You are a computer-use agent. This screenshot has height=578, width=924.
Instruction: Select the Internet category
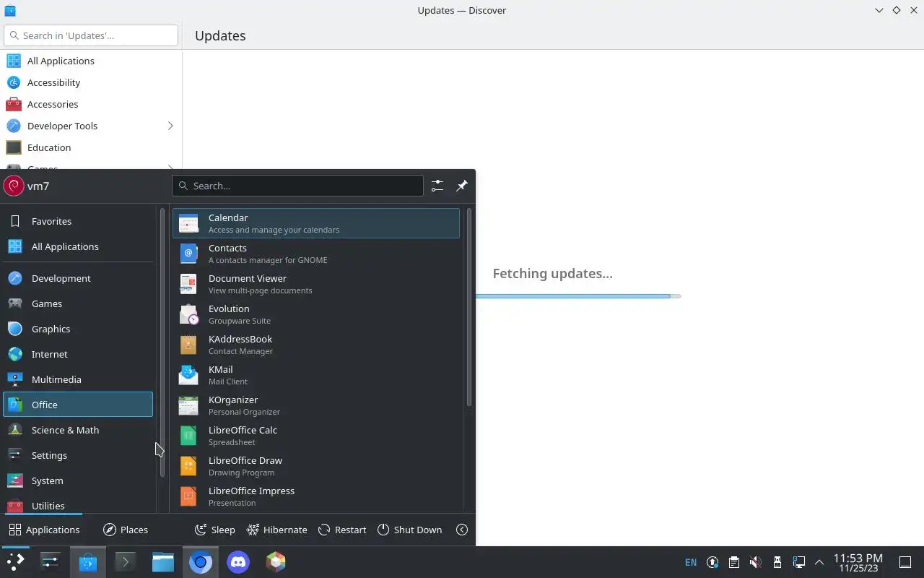78,354
